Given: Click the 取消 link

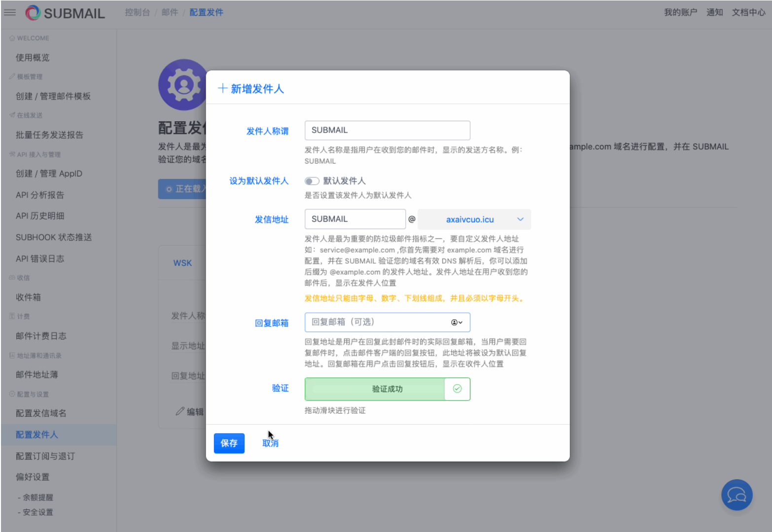Looking at the screenshot, I should [x=270, y=443].
